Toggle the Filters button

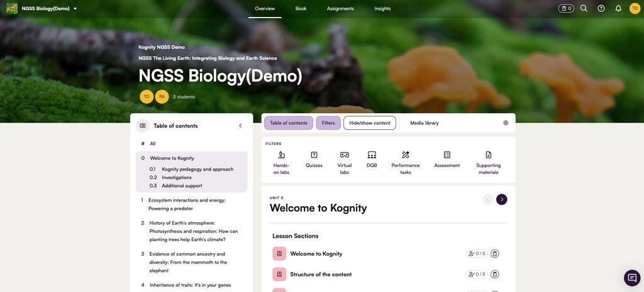click(328, 123)
